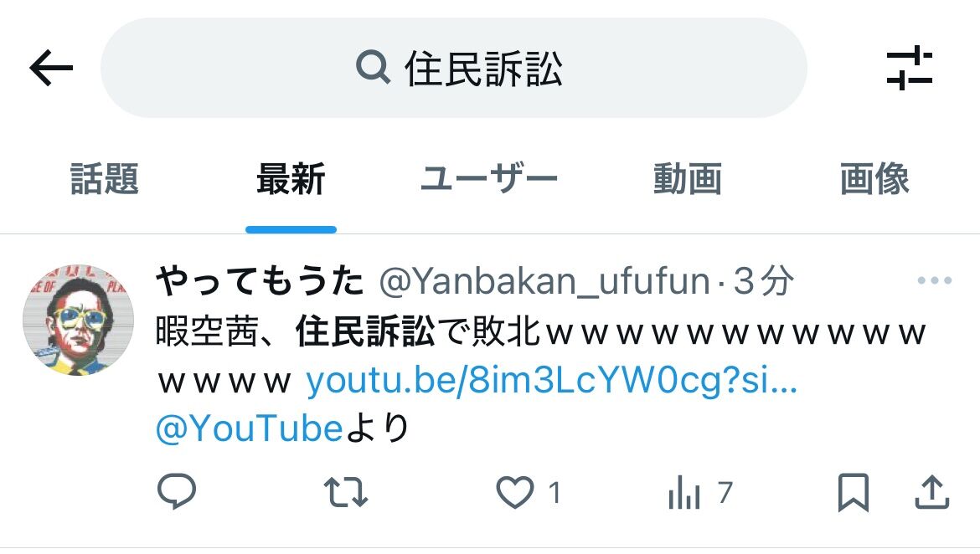This screenshot has width=980, height=554.
Task: Open the search filter settings icon
Action: tap(910, 68)
